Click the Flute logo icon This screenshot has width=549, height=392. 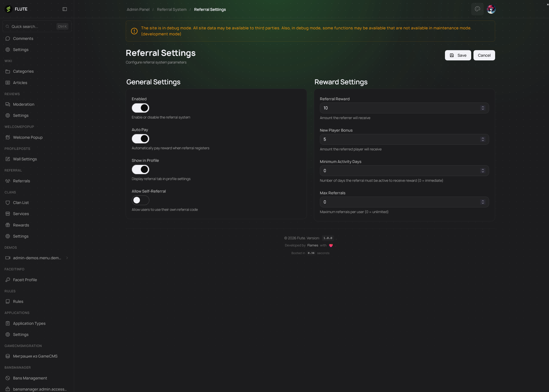[9, 9]
